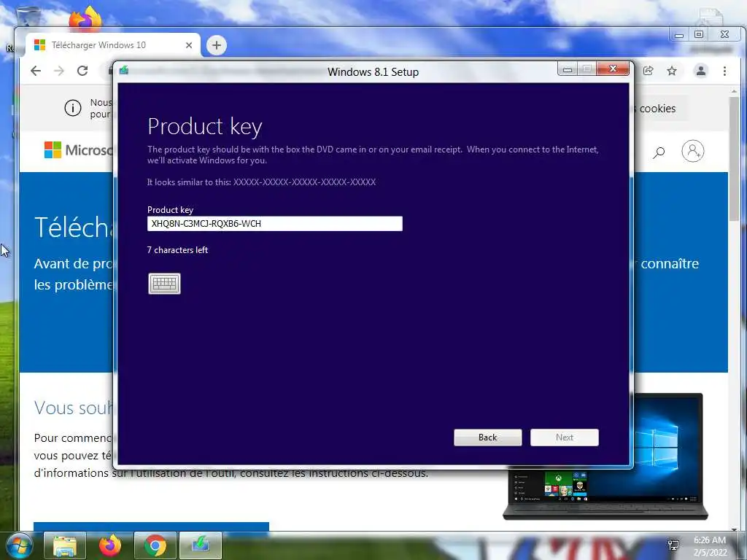Switch to Chrome on the taskbar
747x560 pixels.
[x=155, y=545]
